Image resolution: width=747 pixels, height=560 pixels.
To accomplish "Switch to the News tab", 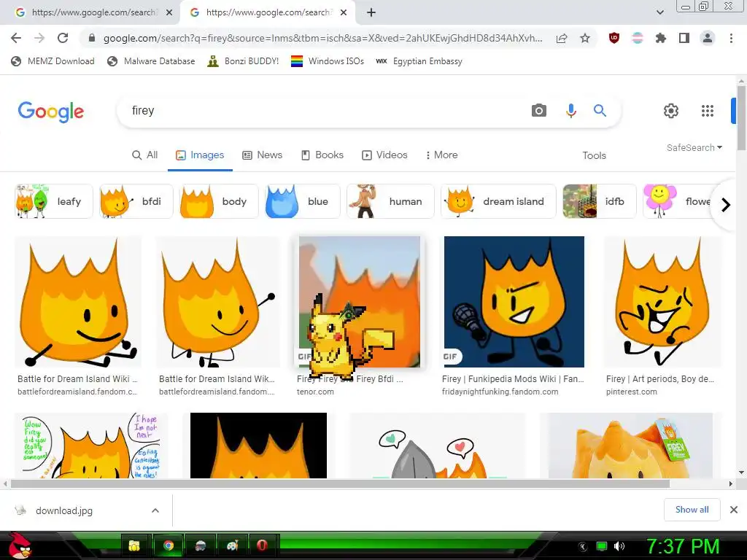I will 263,155.
